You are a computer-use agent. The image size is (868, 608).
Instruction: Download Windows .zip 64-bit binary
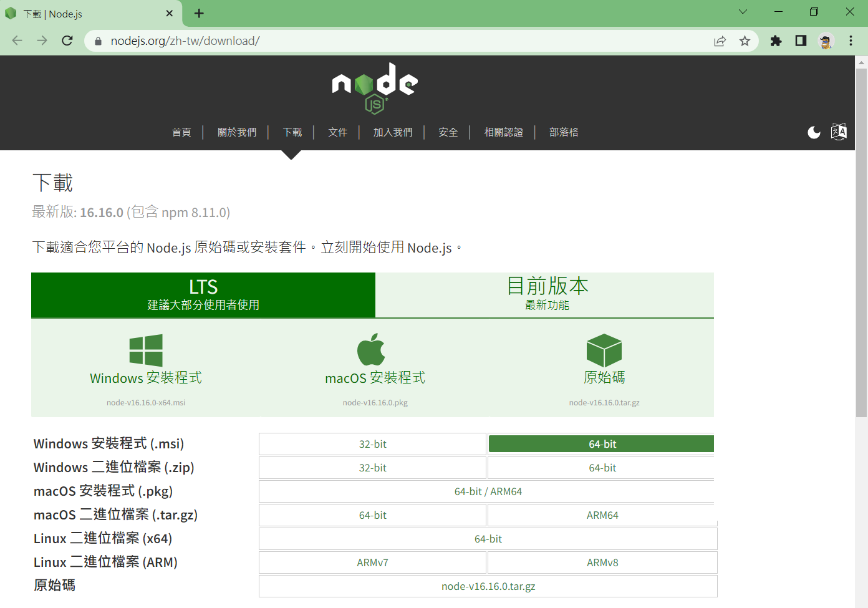(601, 468)
